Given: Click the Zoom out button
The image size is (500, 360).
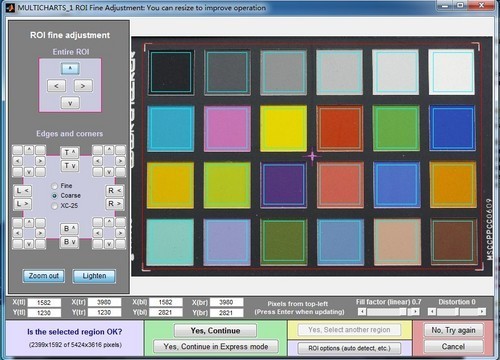Looking at the screenshot, I should point(44,276).
